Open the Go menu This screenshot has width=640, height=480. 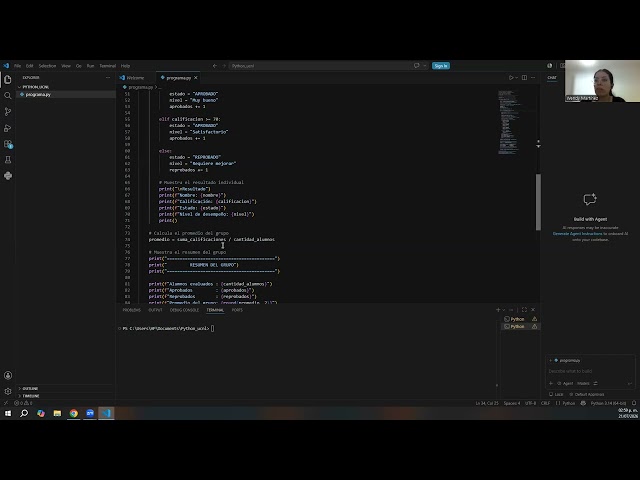click(x=78, y=66)
